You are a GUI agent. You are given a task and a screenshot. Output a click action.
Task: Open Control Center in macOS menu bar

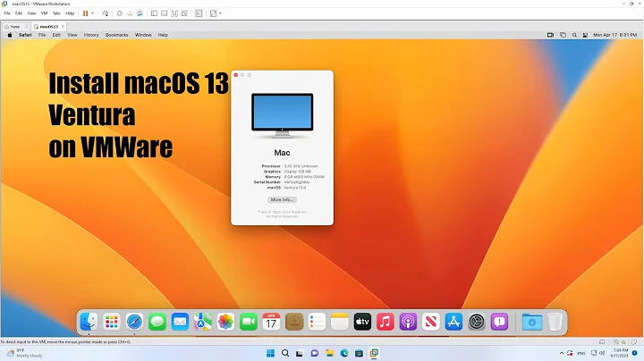click(585, 35)
